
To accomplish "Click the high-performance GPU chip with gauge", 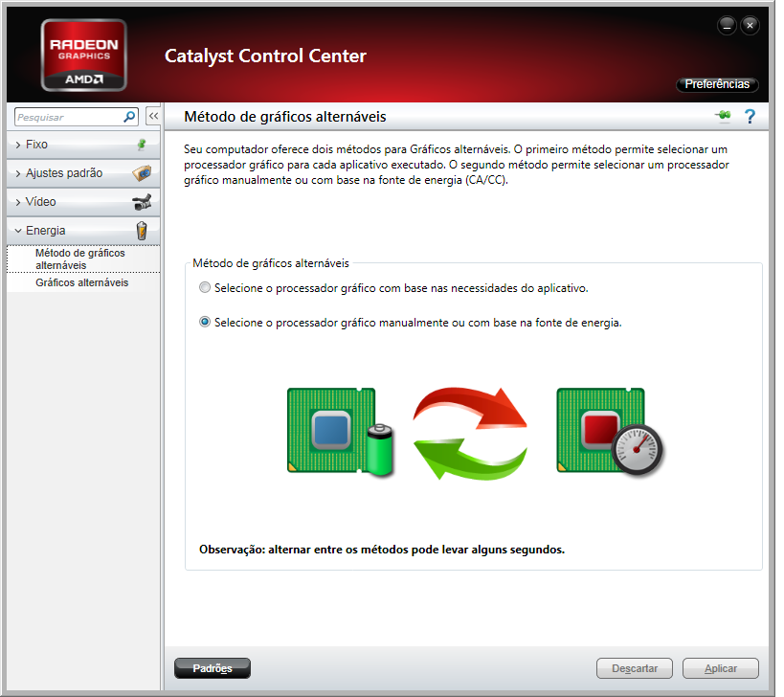I will click(x=610, y=432).
